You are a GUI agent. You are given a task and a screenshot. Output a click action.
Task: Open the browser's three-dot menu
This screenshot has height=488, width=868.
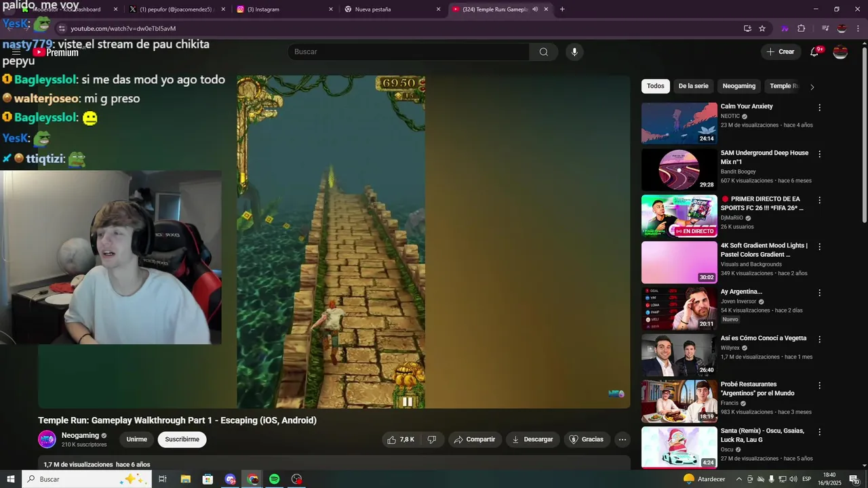857,28
